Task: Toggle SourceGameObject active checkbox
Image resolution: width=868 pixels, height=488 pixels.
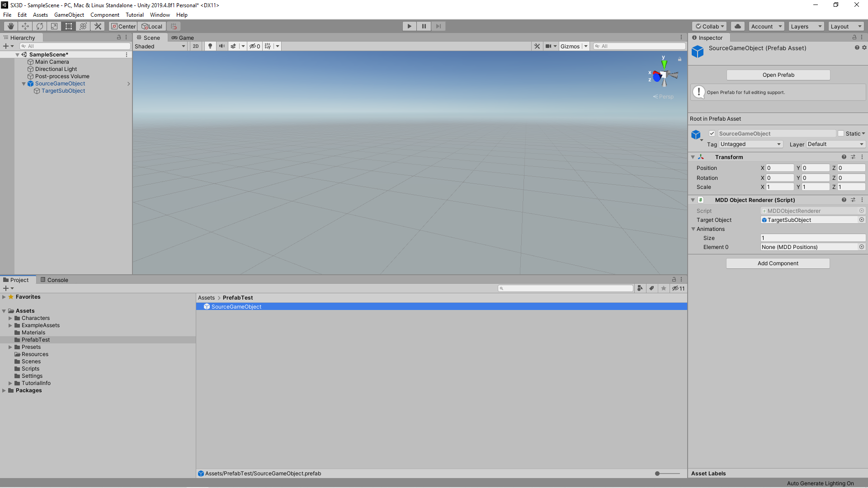Action: [x=712, y=133]
